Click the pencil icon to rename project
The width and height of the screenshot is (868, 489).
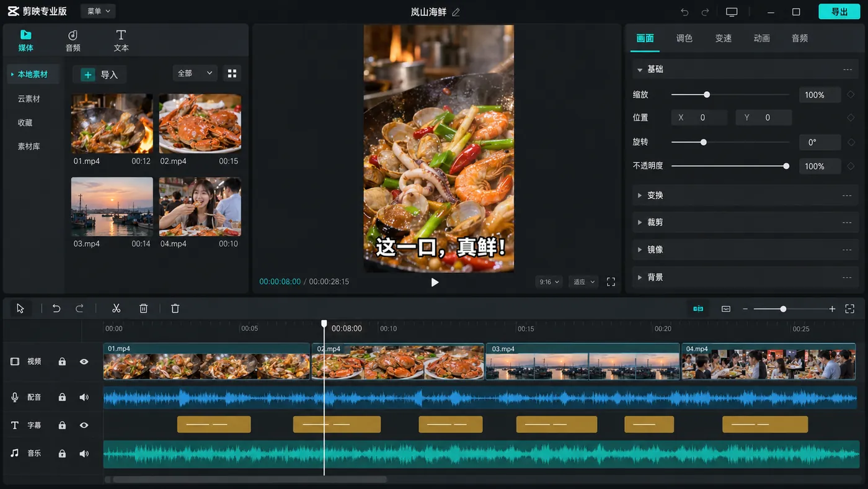(x=456, y=12)
